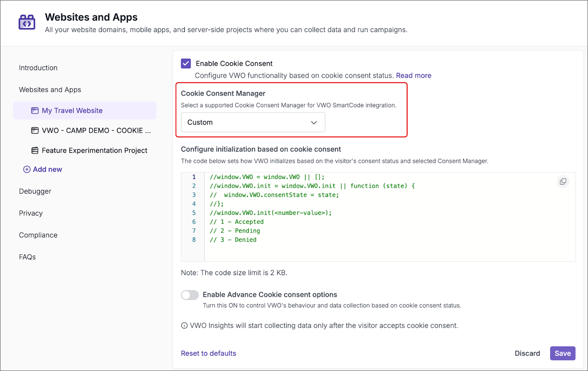588x371 pixels.
Task: Switch to the Compliance section
Action: [x=38, y=235]
